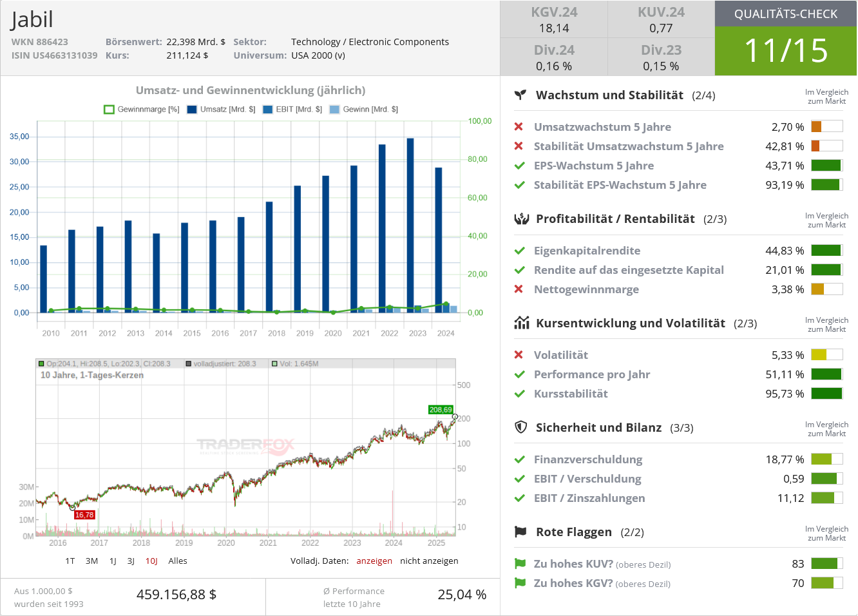858x616 pixels.
Task: Click the shield icon beside Sicherheit und Bilanz
Action: 521,427
